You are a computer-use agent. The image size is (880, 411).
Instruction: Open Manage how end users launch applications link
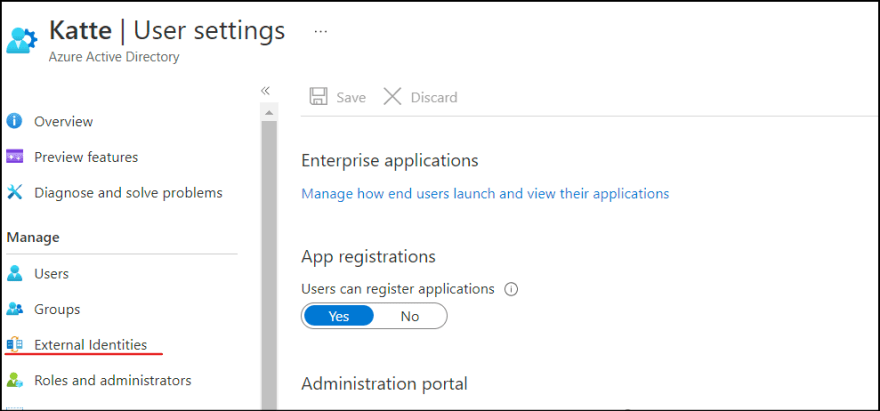coord(485,194)
